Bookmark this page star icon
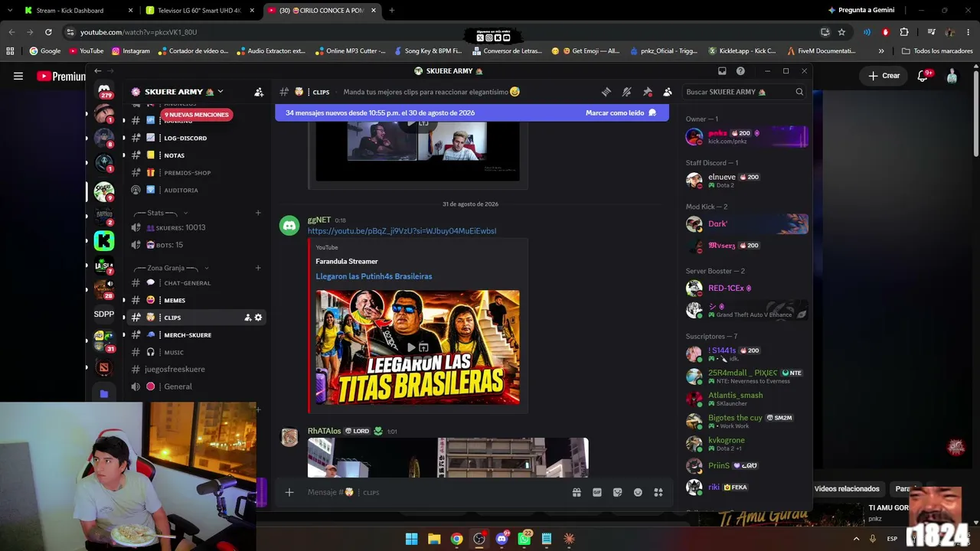This screenshot has height=551, width=980. point(841,32)
